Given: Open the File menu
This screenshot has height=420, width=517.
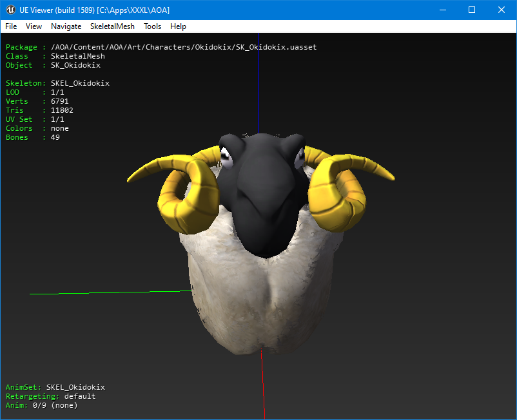Looking at the screenshot, I should click(x=11, y=26).
